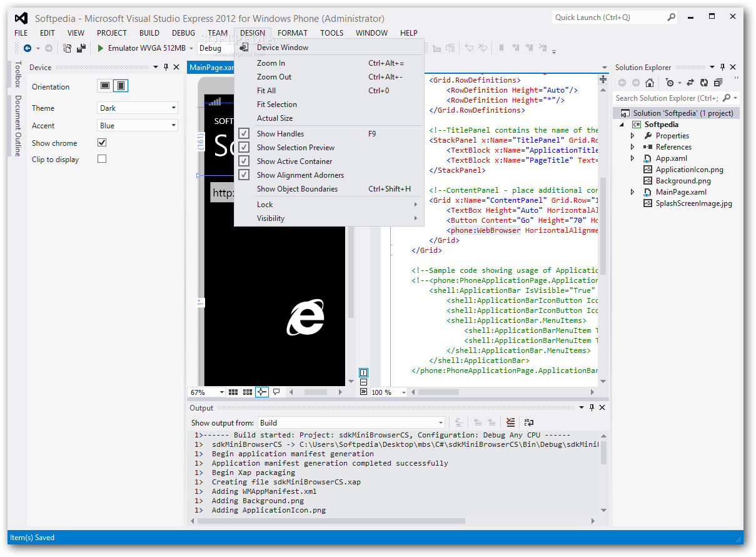The height and width of the screenshot is (557, 756).
Task: Pin the Output panel
Action: pyautogui.click(x=591, y=407)
